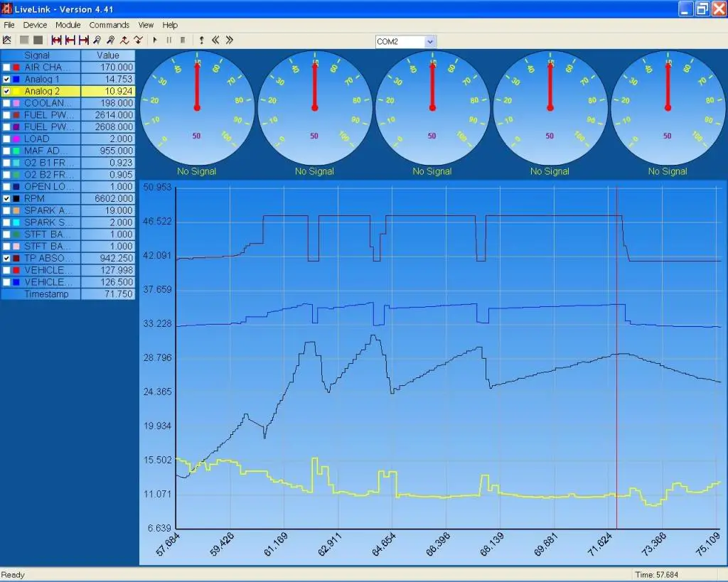Click the zoom out magnifier icon
Image resolution: width=728 pixels, height=582 pixels.
point(97,41)
